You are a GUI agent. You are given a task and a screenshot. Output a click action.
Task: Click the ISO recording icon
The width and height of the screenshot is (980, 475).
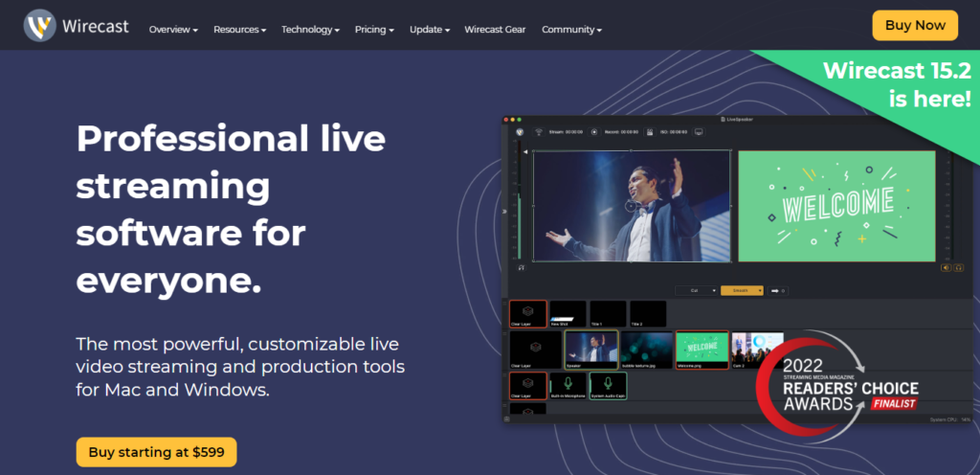click(650, 132)
